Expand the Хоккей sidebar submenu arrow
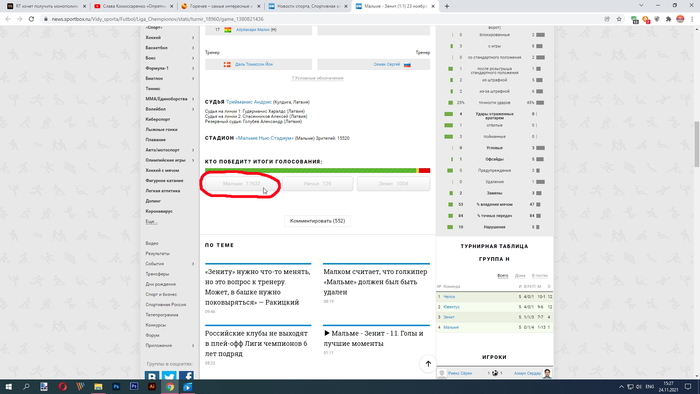This screenshot has height=394, width=700. point(193,37)
